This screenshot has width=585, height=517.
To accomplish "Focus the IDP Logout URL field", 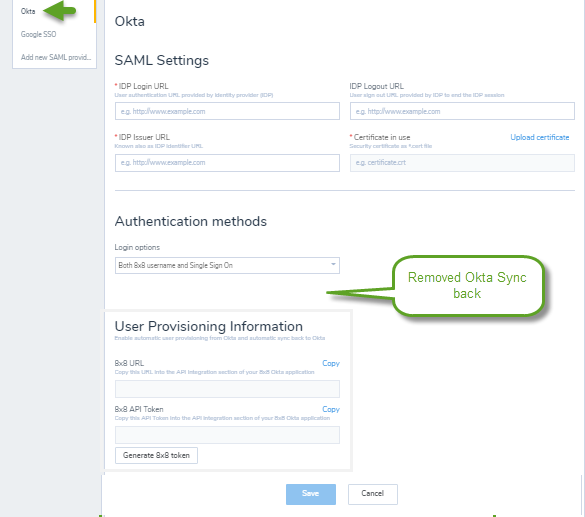I will [462, 111].
